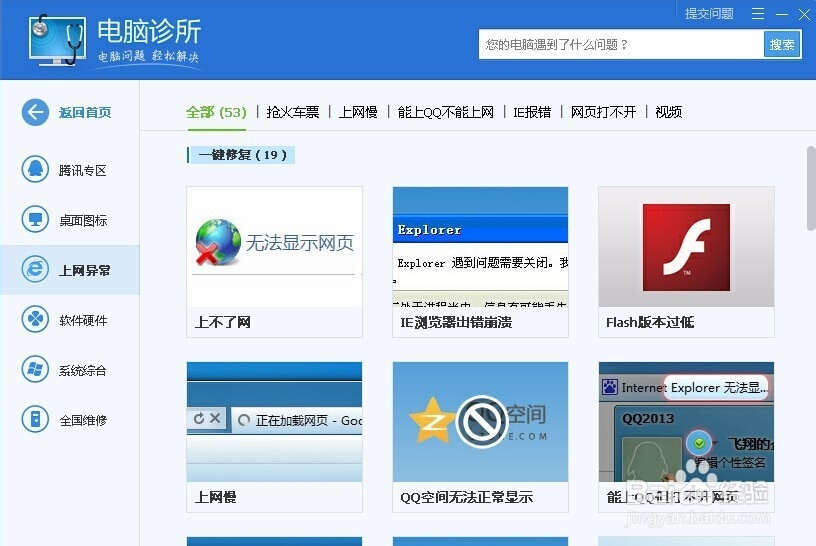Click the back arrow icon for 返回首页
816x546 pixels.
point(35,112)
